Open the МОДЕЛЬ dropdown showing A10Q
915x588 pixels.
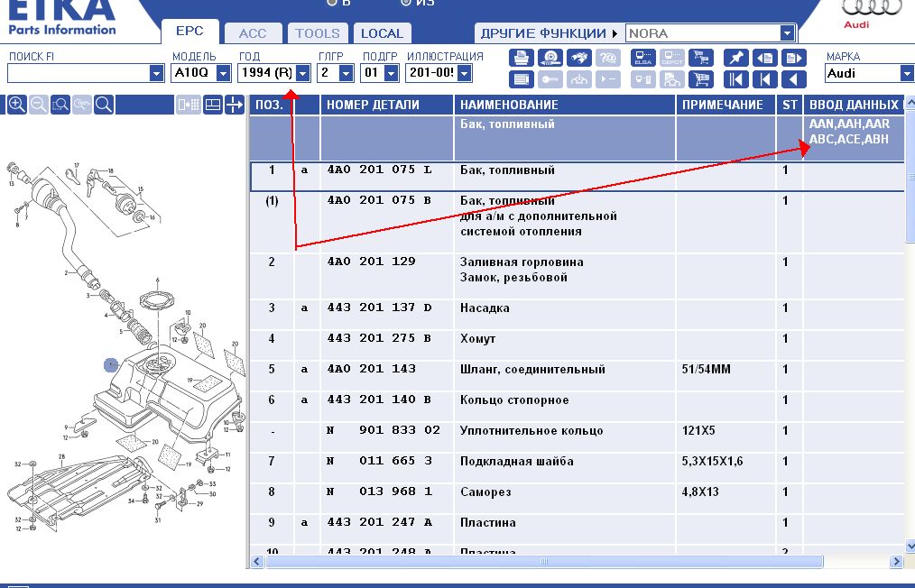(x=224, y=74)
